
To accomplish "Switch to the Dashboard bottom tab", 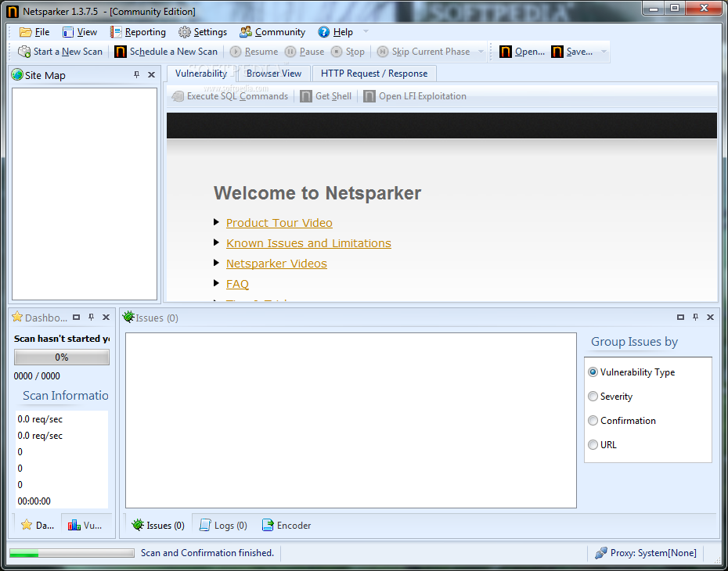I will tap(38, 525).
